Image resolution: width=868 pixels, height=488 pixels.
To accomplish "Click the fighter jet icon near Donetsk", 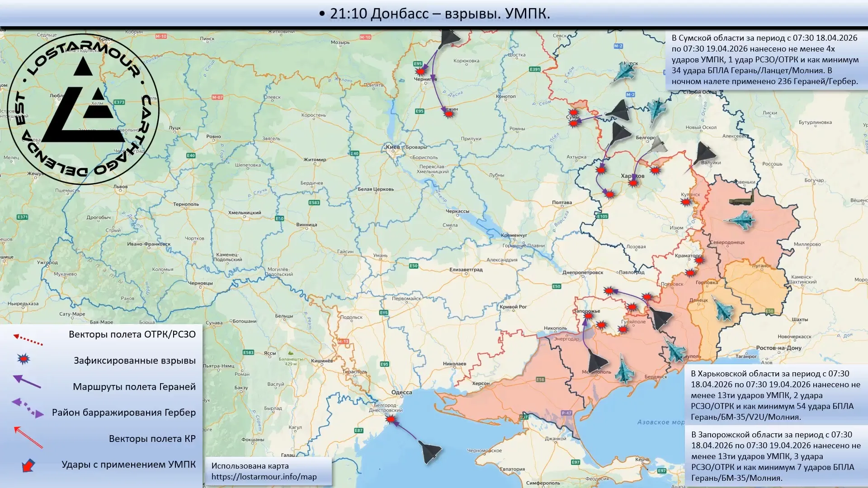I will pyautogui.click(x=722, y=309).
